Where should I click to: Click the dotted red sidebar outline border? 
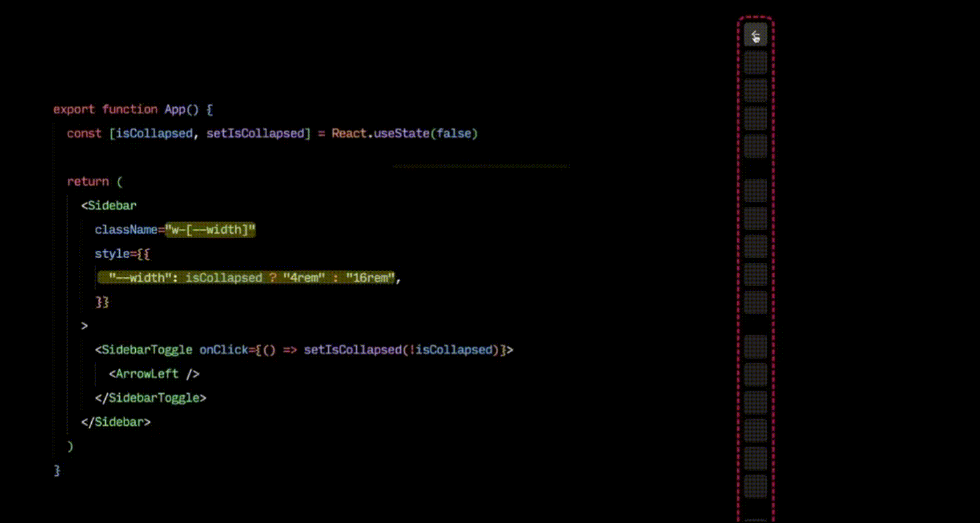(737, 266)
